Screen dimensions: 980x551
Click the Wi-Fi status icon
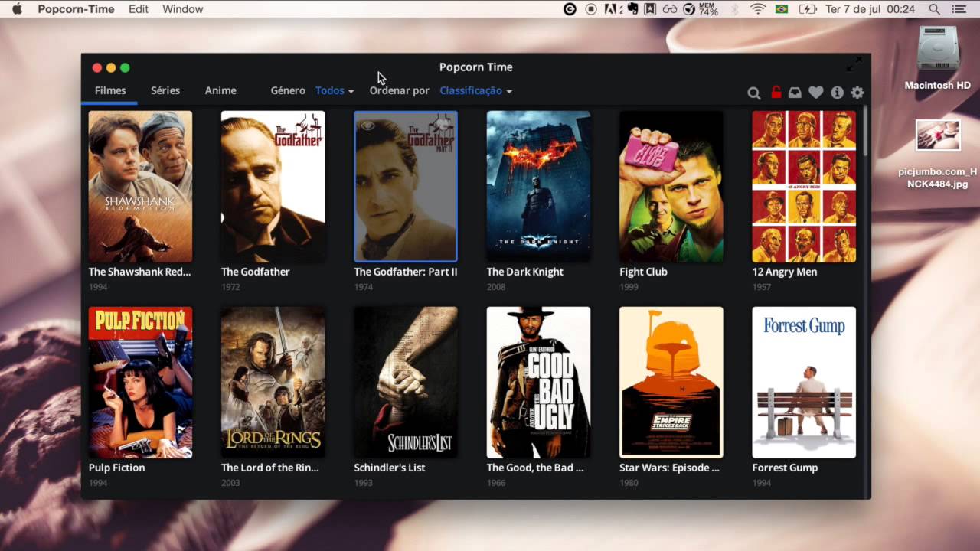point(758,9)
